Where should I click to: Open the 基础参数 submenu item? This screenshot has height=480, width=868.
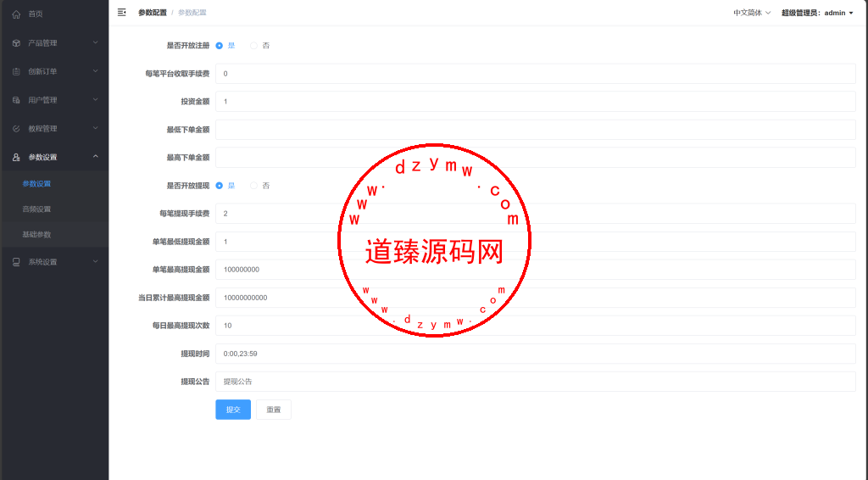[x=36, y=235]
